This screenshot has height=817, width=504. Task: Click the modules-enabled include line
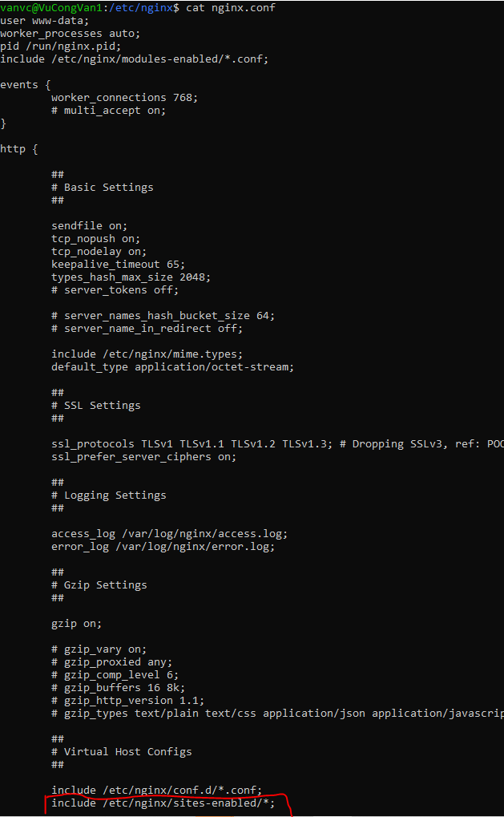click(135, 59)
